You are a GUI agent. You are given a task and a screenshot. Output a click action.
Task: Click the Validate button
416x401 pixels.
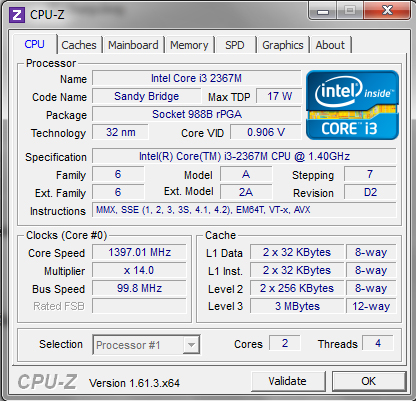click(287, 381)
